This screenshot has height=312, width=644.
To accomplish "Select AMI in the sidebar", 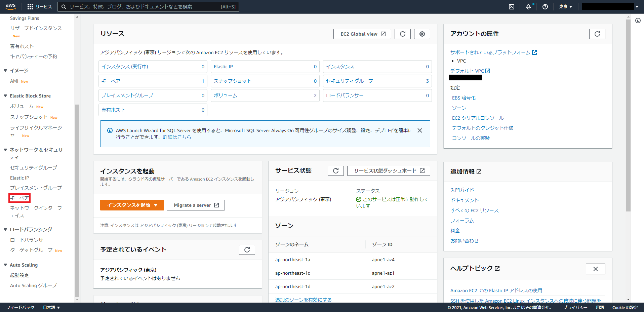I will pos(14,81).
